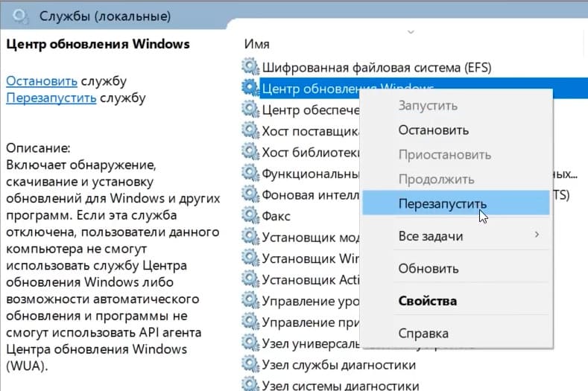Click gear icon beside Хост библиотеки service
The width and height of the screenshot is (588, 391).
point(250,152)
